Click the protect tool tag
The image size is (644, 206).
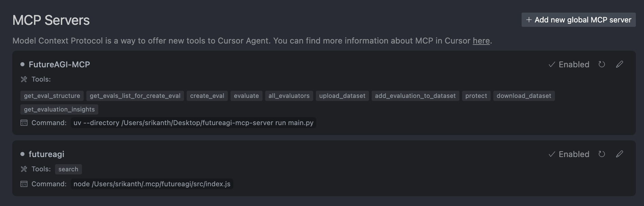476,96
